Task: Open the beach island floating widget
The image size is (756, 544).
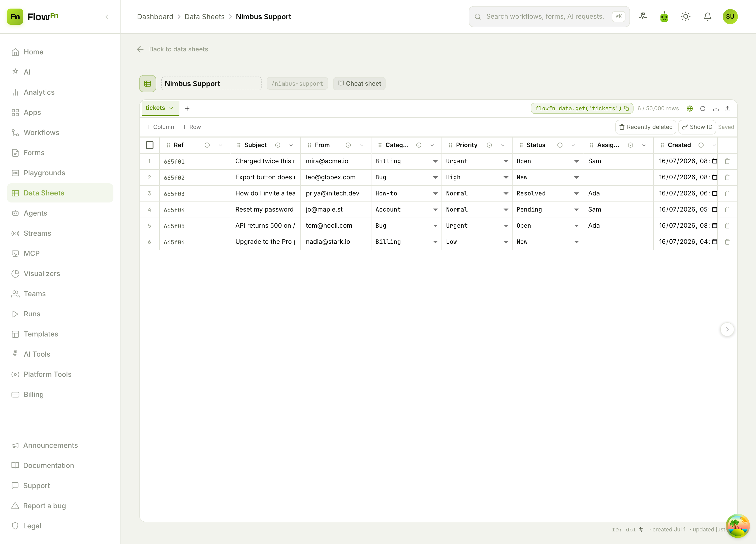Action: pos(738,526)
